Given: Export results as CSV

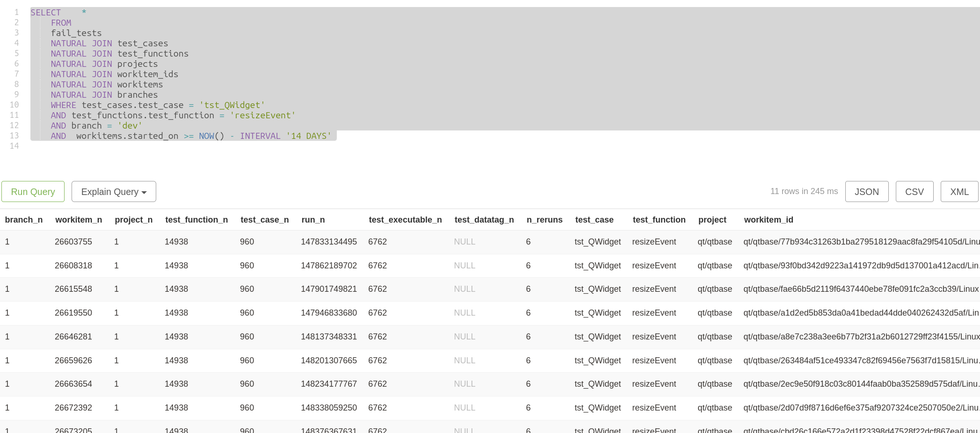Looking at the screenshot, I should (x=914, y=192).
